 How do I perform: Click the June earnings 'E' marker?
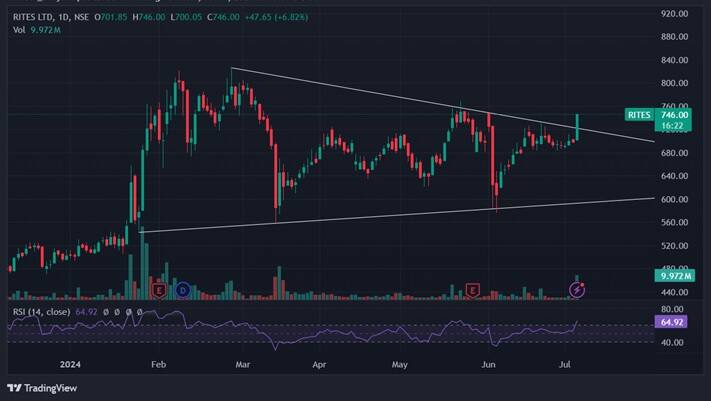pos(474,290)
